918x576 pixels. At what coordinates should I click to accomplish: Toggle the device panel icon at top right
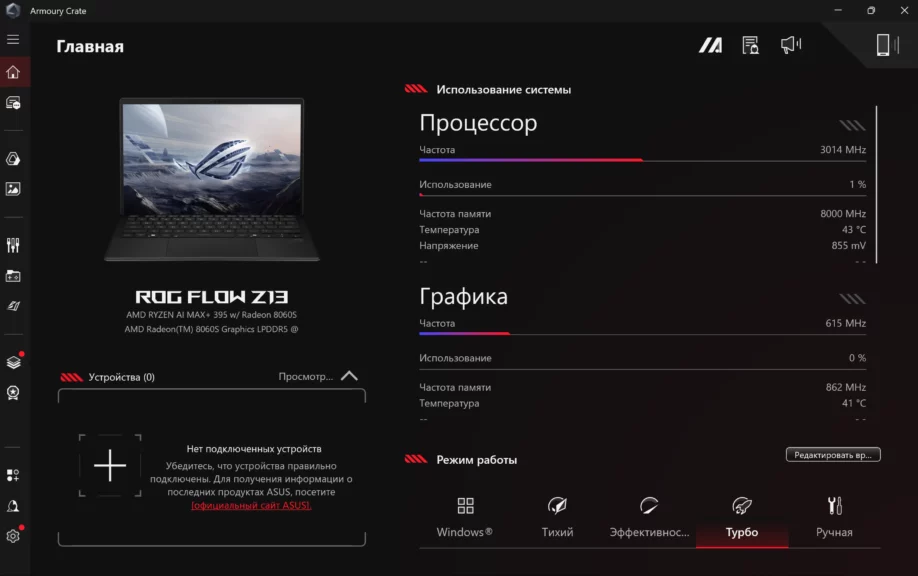pos(886,44)
